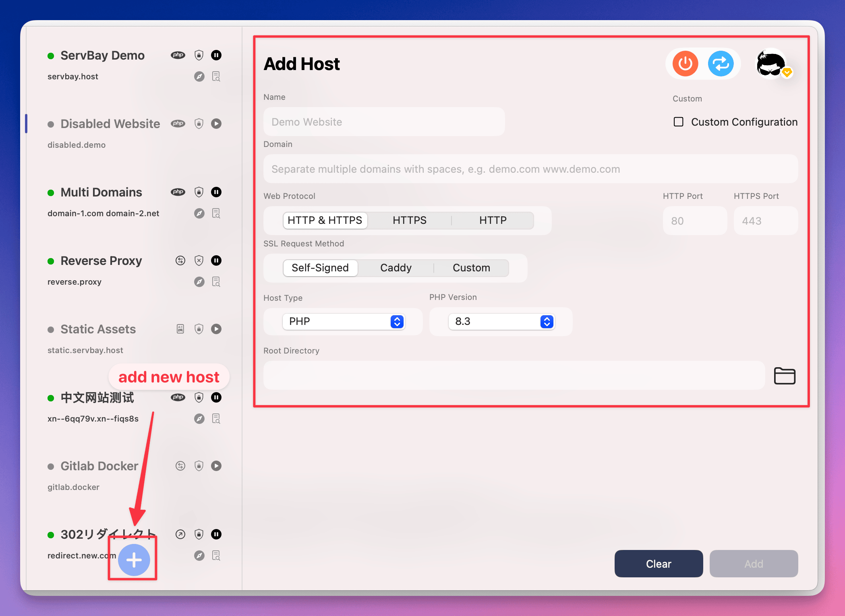This screenshot has height=616, width=845.
Task: Click the orange power/restart icon
Action: click(x=687, y=64)
